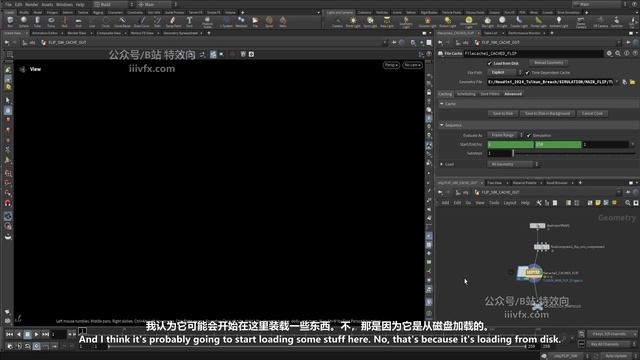The image size is (640, 360).
Task: Switch to the Lights and Cameras shelf tab
Action: point(340,13)
